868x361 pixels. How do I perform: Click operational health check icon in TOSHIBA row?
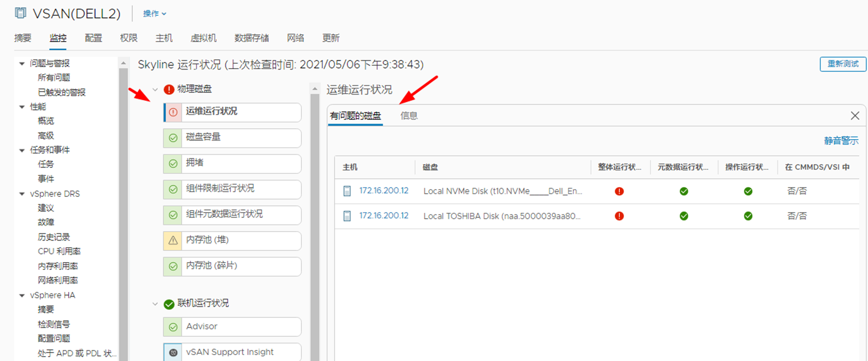coord(748,216)
